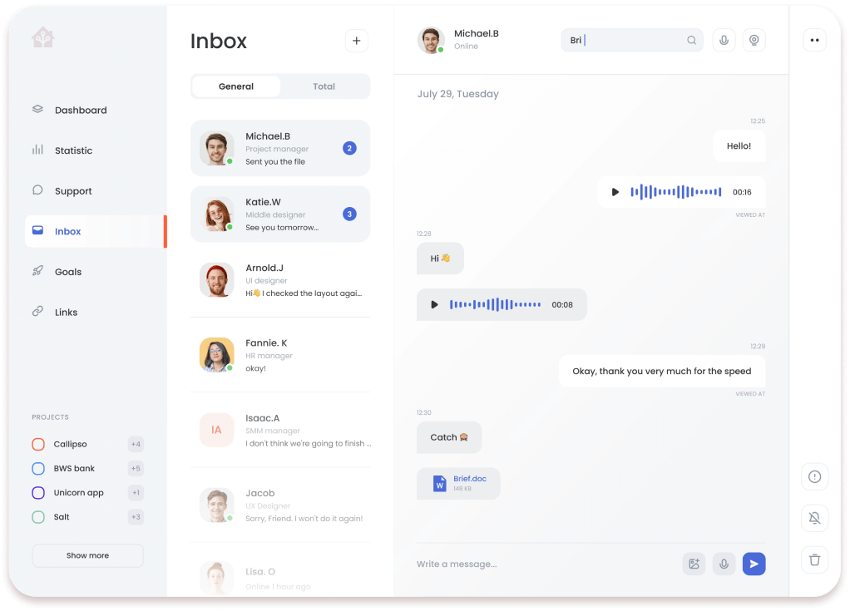Viewport: 855px width, 616px height.
Task: Open the two-dot more options icon
Action: [x=814, y=40]
